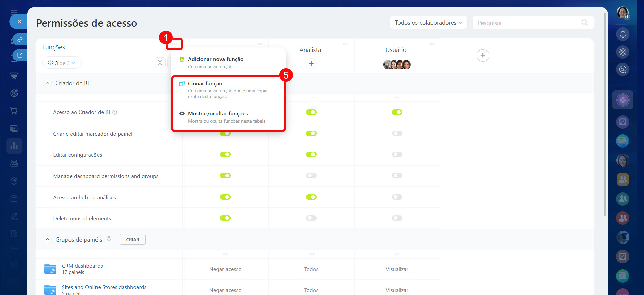Toggle Delete unused elements for Analista
644x295 pixels.
(x=311, y=218)
